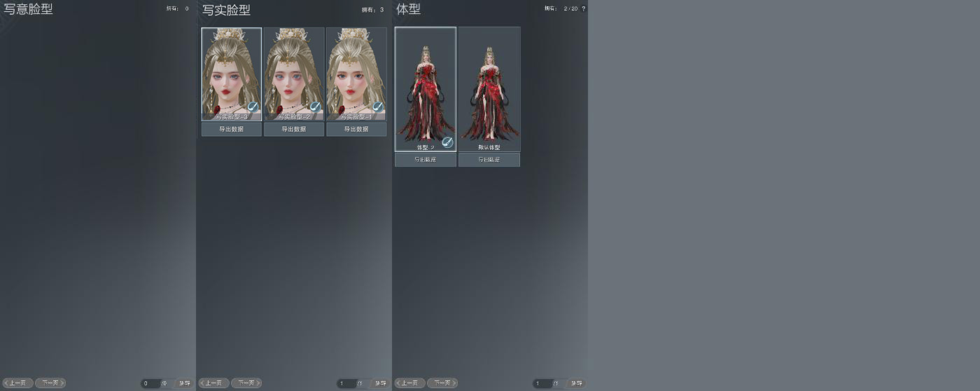
Task: Export data for 体型-2
Action: click(426, 160)
